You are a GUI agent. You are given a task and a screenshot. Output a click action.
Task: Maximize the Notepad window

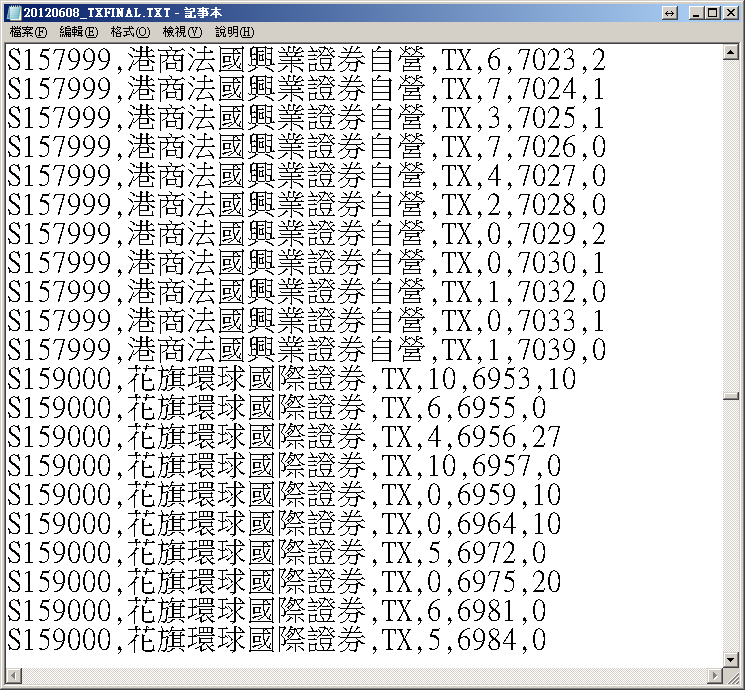(x=713, y=13)
